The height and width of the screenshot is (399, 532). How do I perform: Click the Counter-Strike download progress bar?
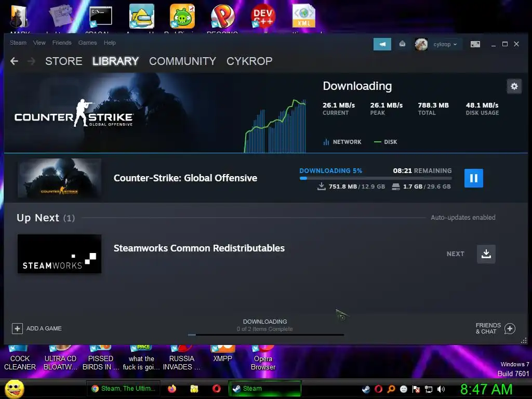(x=376, y=178)
